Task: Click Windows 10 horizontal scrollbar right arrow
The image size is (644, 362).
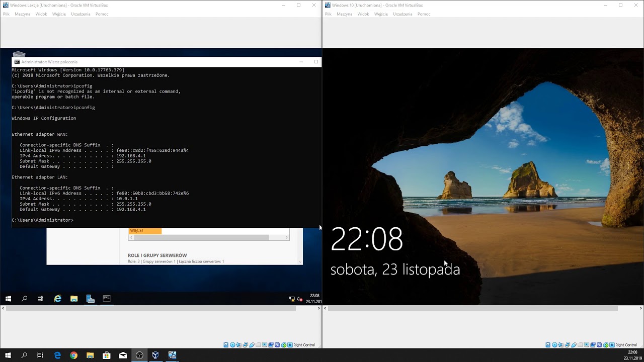Action: pyautogui.click(x=641, y=308)
